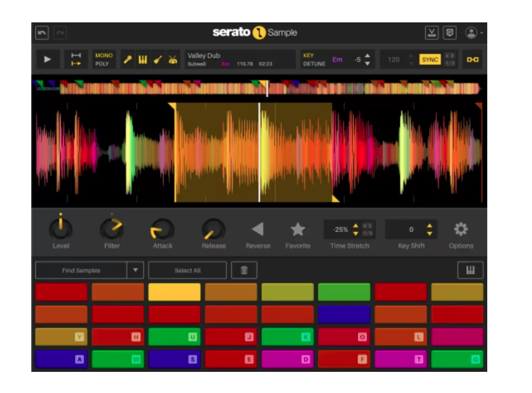The width and height of the screenshot is (532, 393).
Task: Choose the guitar bass stem icon
Action: [x=158, y=60]
